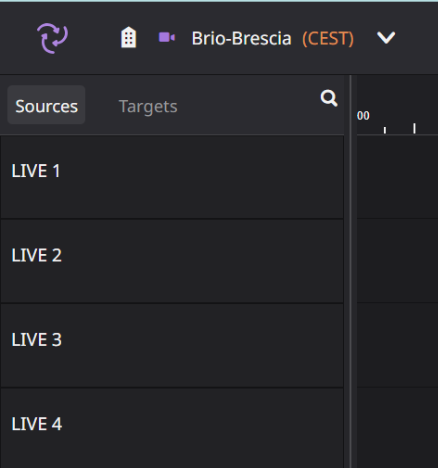Viewport: 438px width, 468px height.
Task: Click the 00 hour label on timeline
Action: [x=363, y=116]
